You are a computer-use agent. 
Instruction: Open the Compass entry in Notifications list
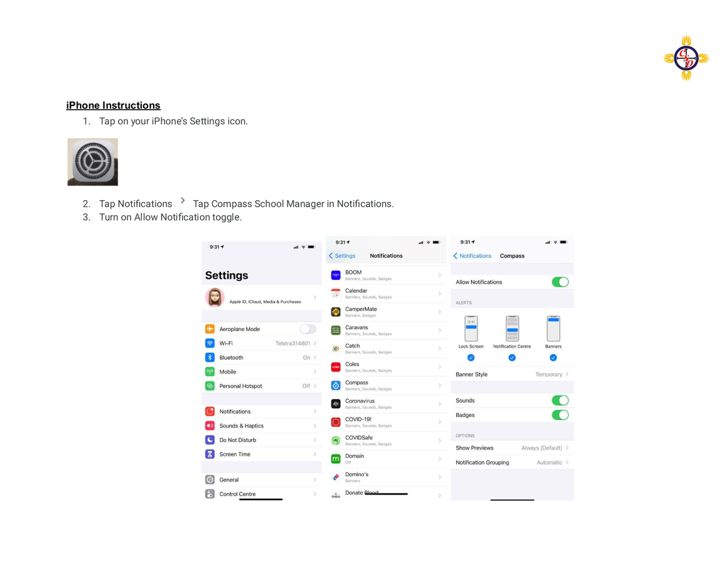pyautogui.click(x=386, y=386)
